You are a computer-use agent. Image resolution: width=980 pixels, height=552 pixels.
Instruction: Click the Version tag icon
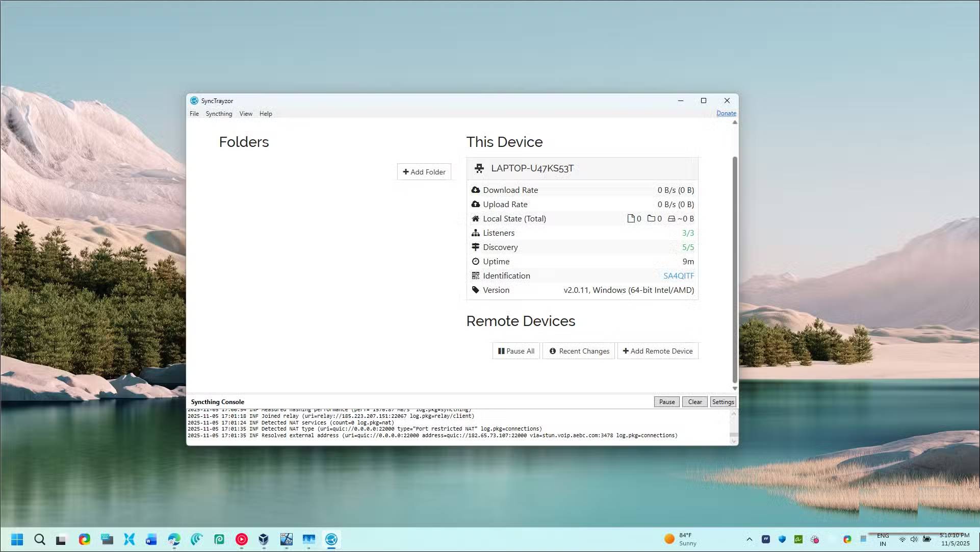click(476, 290)
